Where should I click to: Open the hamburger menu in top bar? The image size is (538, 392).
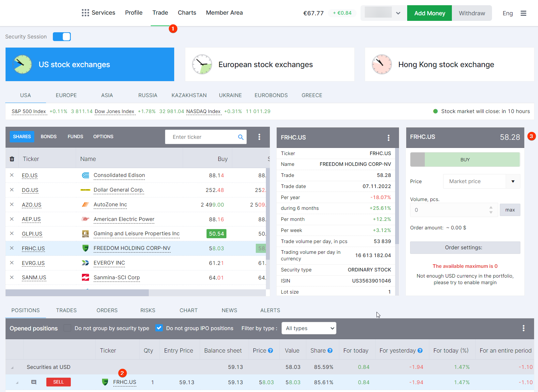point(523,13)
